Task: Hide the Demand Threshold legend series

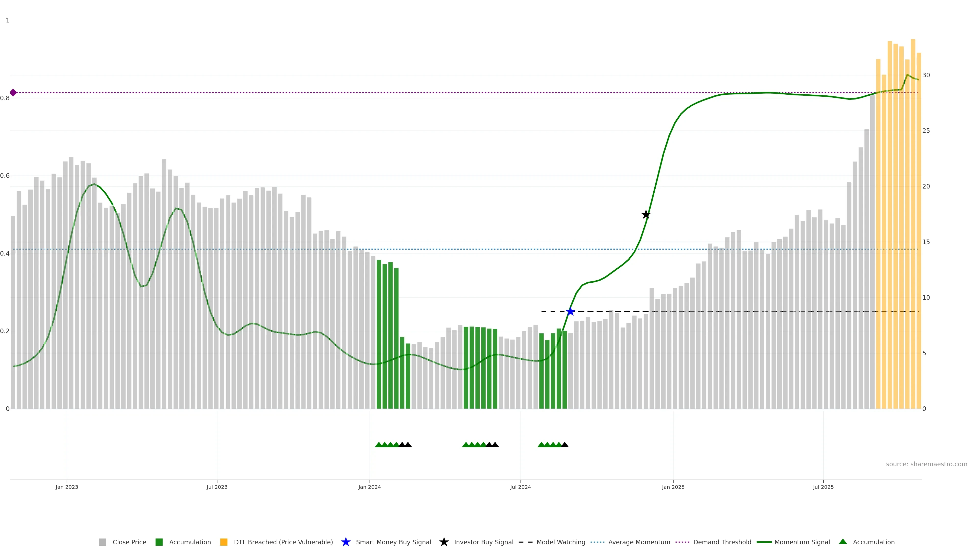Action: coord(722,542)
